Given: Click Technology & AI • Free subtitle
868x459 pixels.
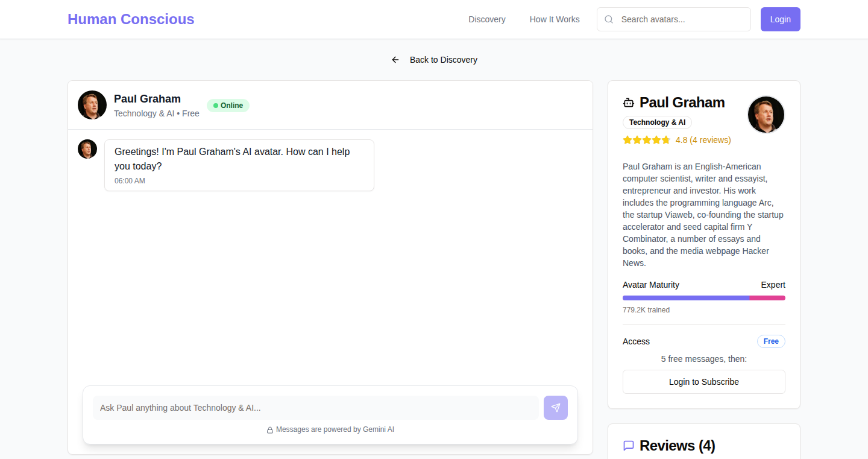Looking at the screenshot, I should (x=157, y=113).
